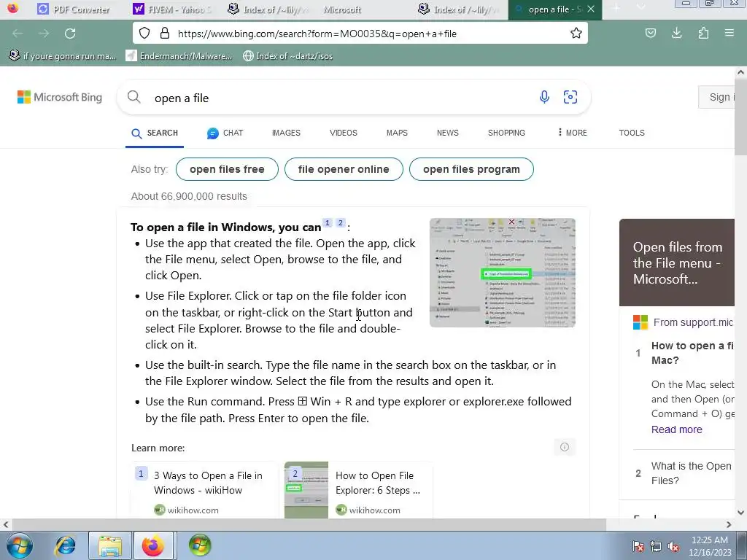Reload the page with the refresh icon

pyautogui.click(x=70, y=34)
